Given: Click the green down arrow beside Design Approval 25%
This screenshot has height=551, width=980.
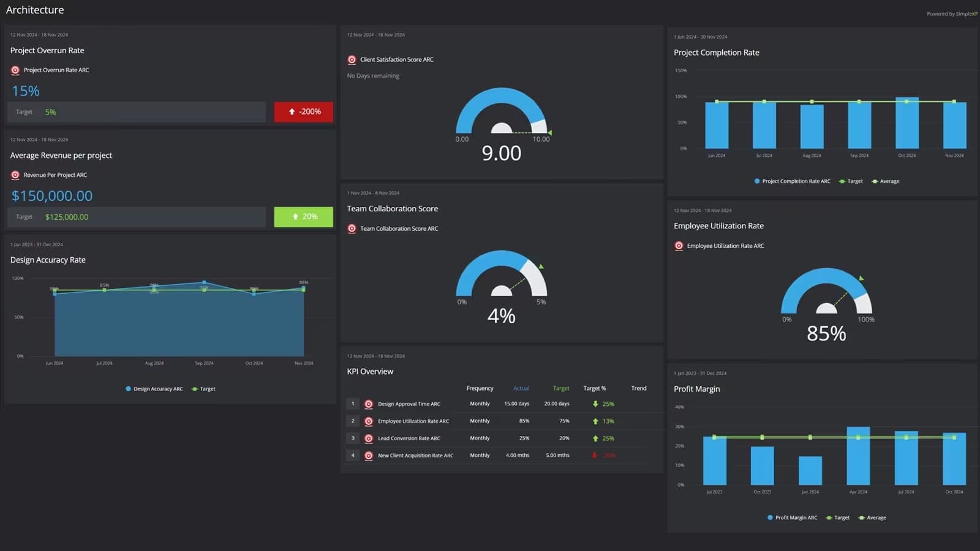Looking at the screenshot, I should point(595,404).
